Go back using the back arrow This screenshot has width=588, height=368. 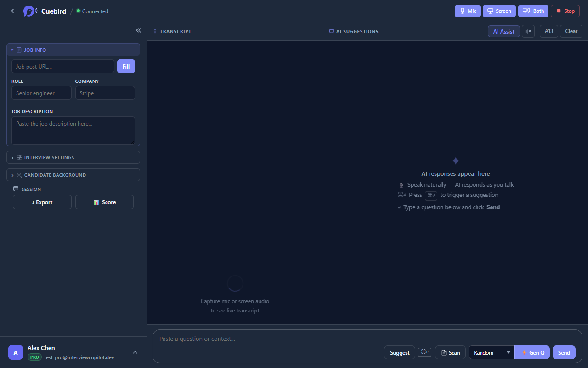(13, 11)
